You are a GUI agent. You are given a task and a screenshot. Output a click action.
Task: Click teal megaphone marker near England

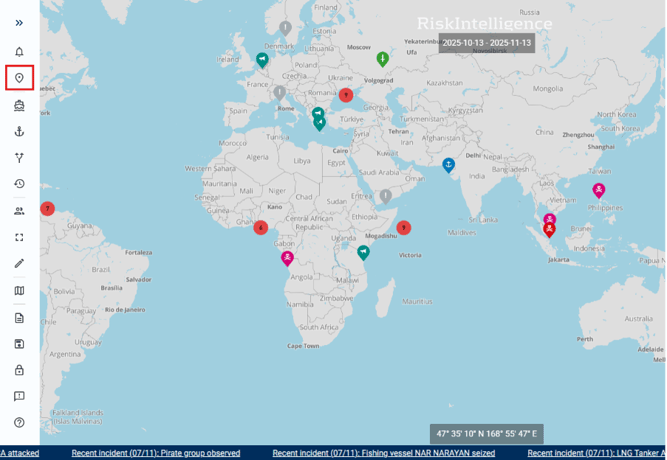(262, 60)
